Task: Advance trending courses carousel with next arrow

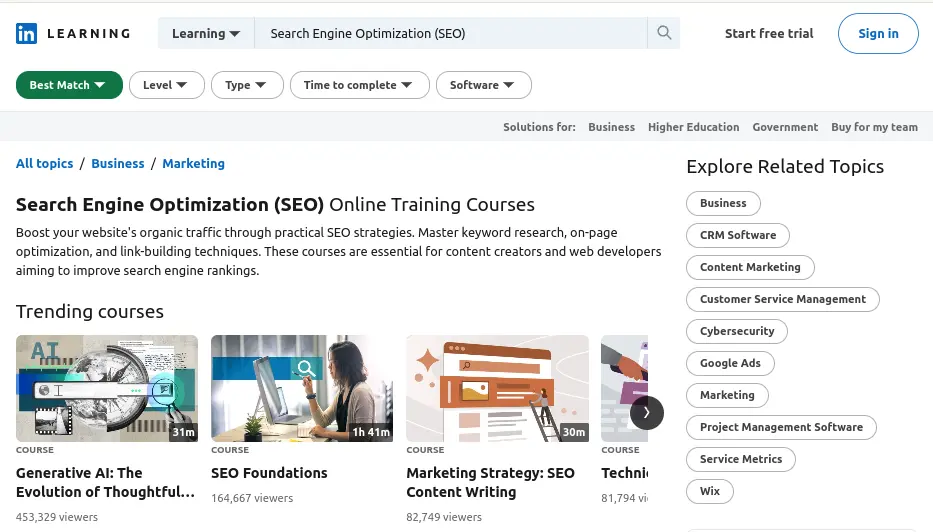Action: (647, 412)
